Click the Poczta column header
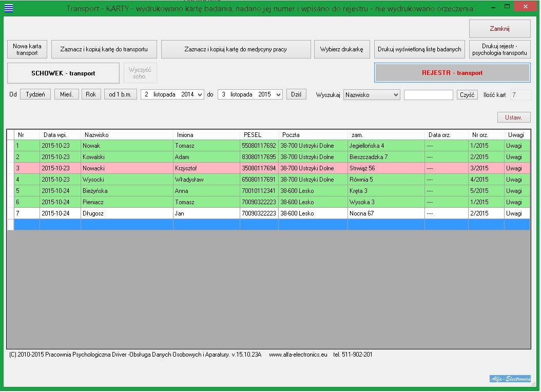 pos(313,135)
